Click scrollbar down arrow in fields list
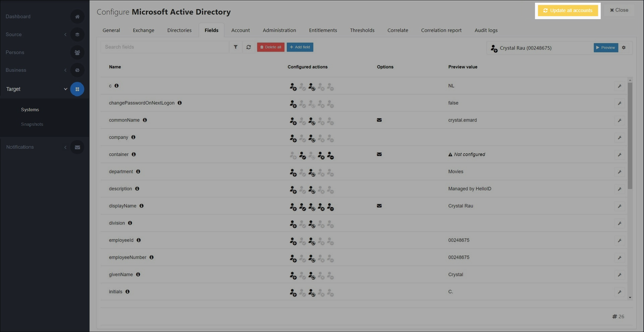Screen dimensions: 644x332 click(630, 297)
